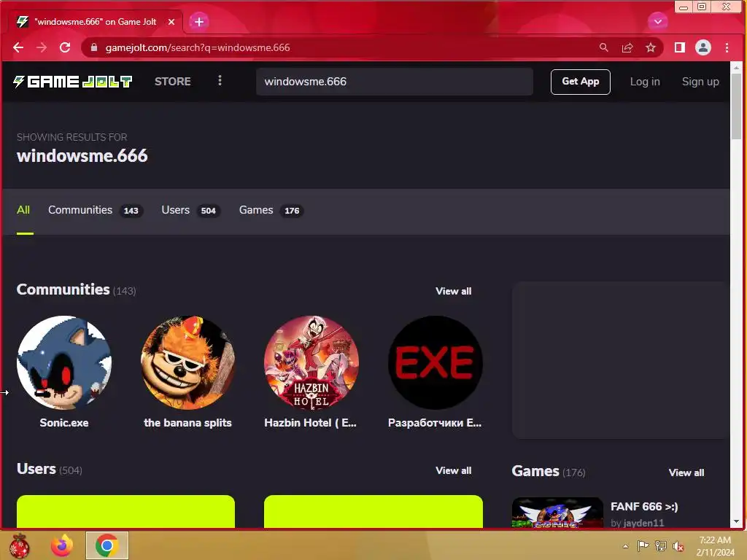Screen dimensions: 747x560
Task: Click the banana splits community name
Action: 187,423
